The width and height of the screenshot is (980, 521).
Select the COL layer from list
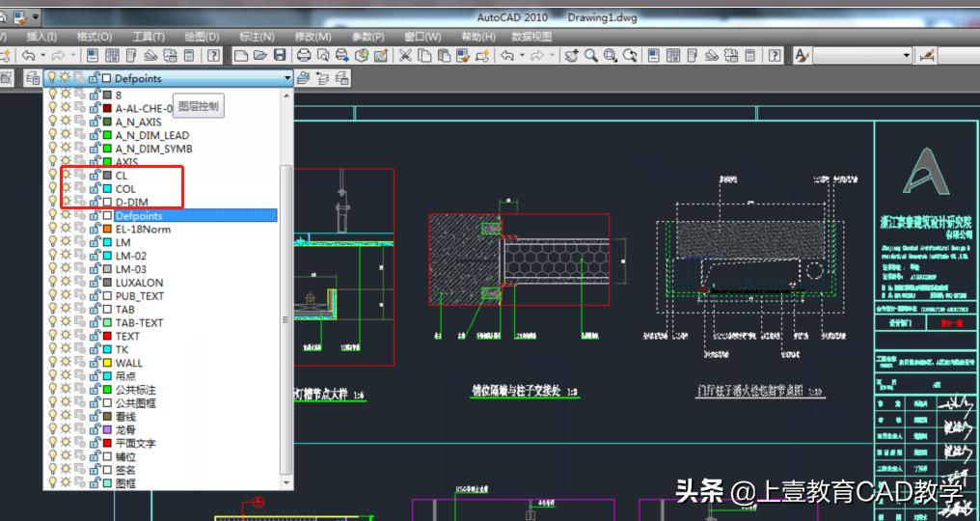point(125,189)
